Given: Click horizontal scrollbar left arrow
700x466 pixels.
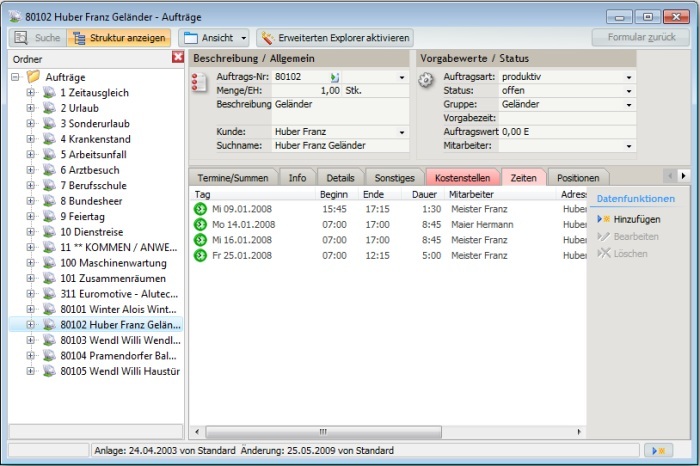Looking at the screenshot, I should [197, 432].
